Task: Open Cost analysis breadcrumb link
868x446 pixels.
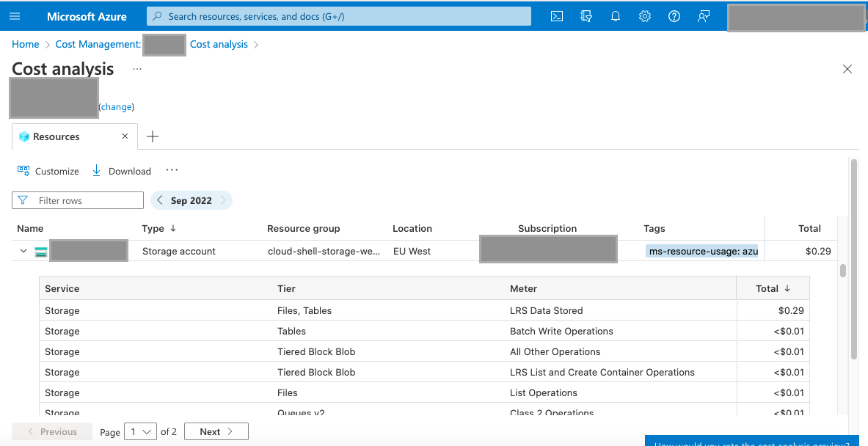Action: [x=219, y=44]
